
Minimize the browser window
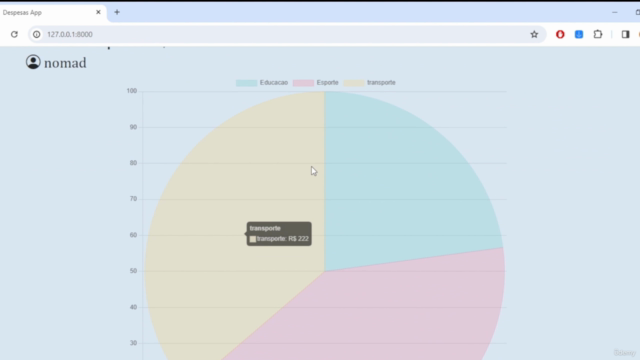pos(615,12)
